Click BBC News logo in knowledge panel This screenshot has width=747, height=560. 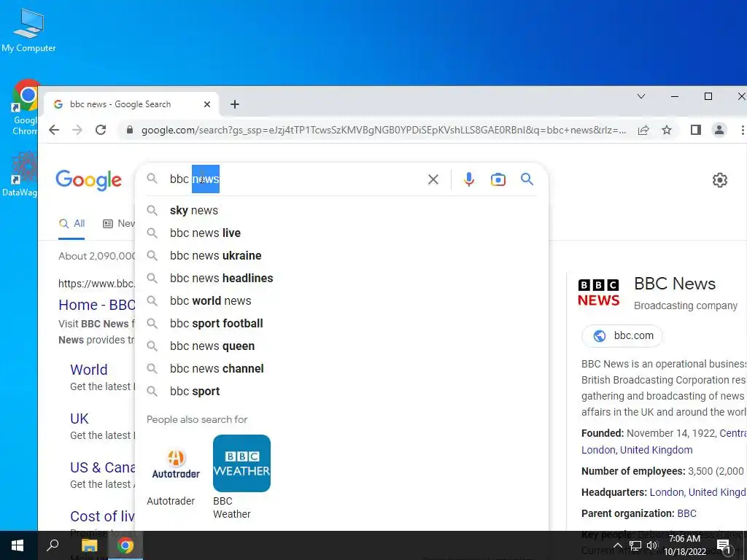598,292
